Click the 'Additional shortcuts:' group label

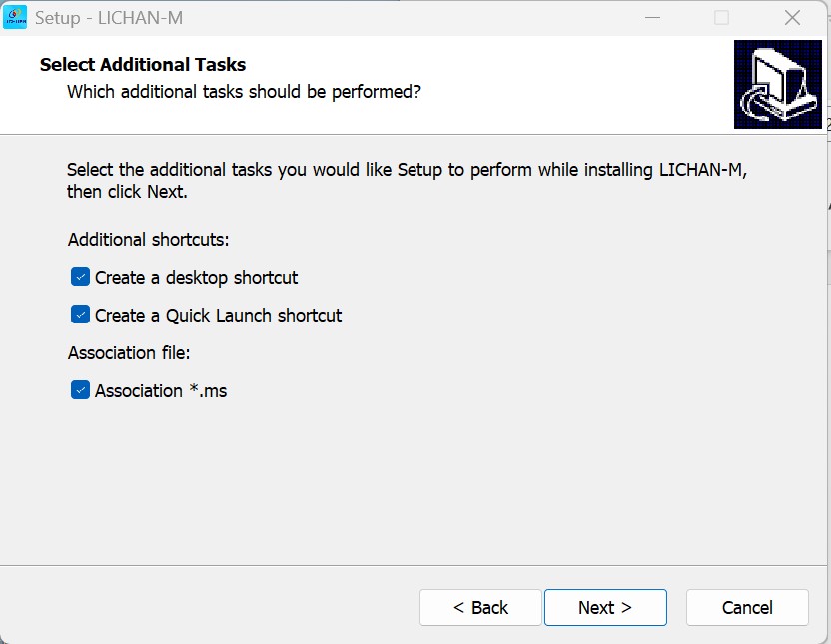149,240
